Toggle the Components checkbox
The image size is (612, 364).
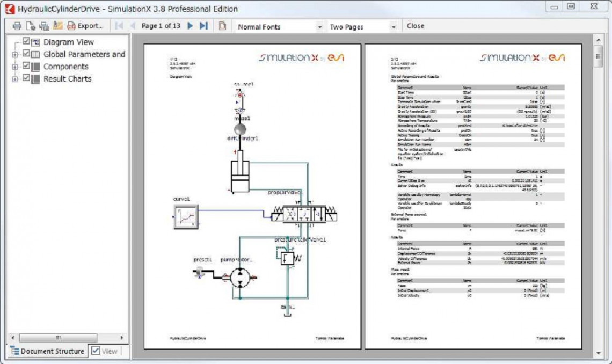point(26,65)
